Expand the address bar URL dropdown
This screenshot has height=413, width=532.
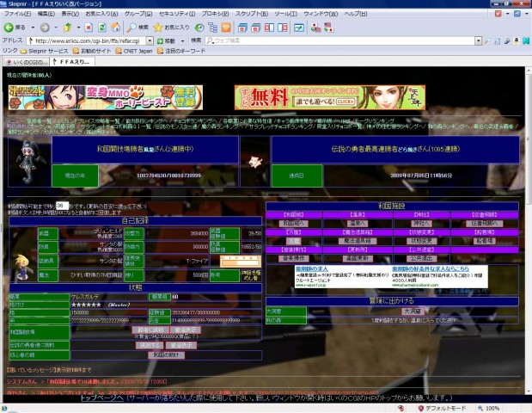[150, 40]
